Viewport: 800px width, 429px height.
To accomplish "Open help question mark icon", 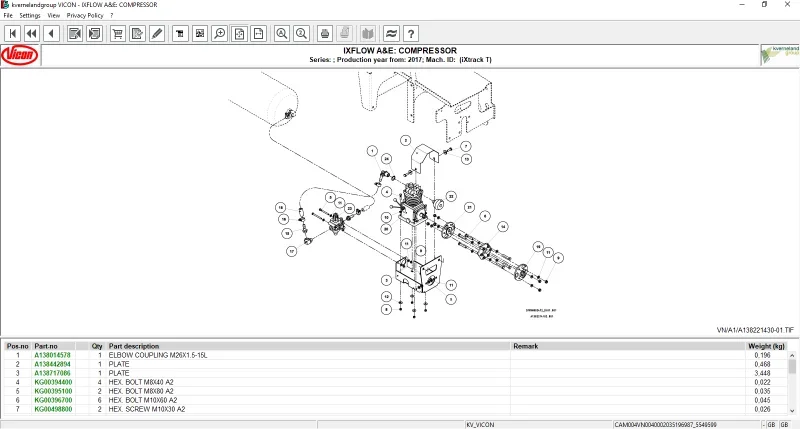I will [x=411, y=34].
